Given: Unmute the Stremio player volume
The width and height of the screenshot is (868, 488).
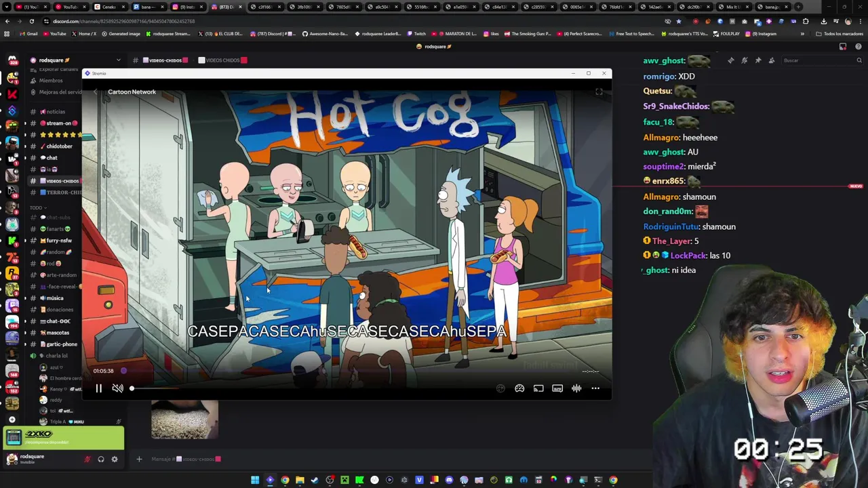Looking at the screenshot, I should 117,388.
